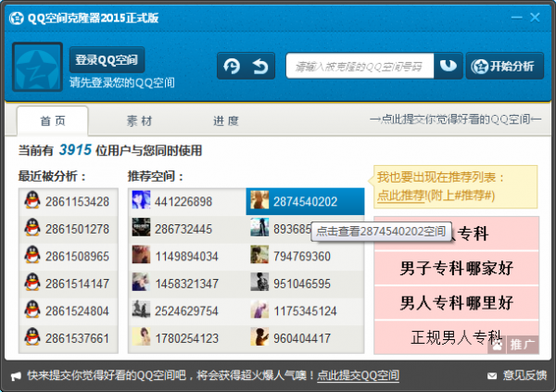
Task: Open recommended space 794769360
Action: (302, 256)
